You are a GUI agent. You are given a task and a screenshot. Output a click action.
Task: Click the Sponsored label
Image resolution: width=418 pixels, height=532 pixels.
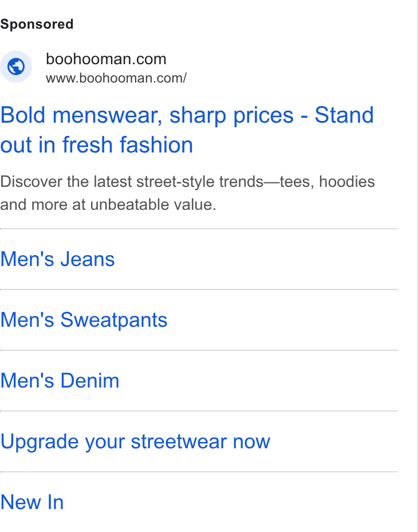[37, 25]
